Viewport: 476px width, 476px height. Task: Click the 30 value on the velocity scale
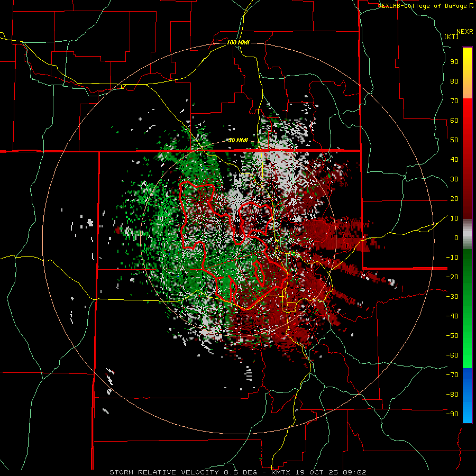click(454, 179)
